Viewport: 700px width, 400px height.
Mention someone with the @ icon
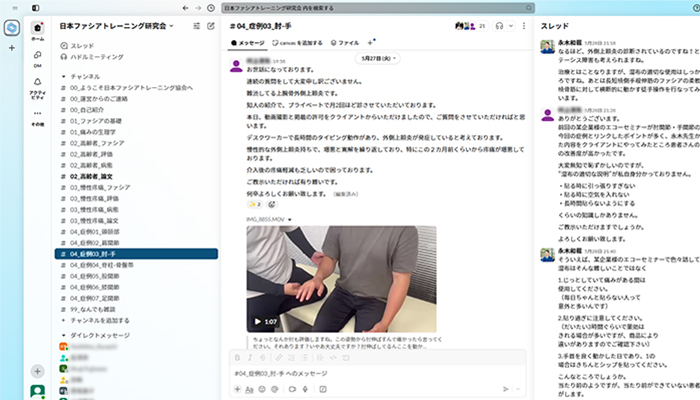pos(275,389)
